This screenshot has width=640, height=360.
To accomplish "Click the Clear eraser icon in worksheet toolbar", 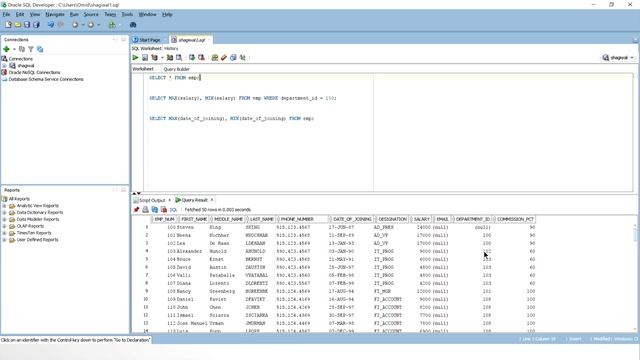I will (x=224, y=58).
